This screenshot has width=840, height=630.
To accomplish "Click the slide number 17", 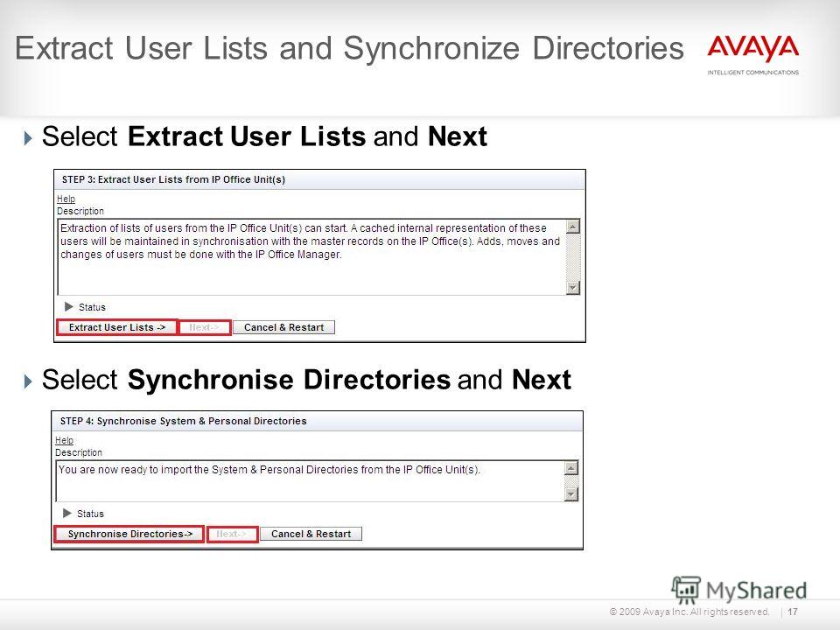I will coord(793,612).
